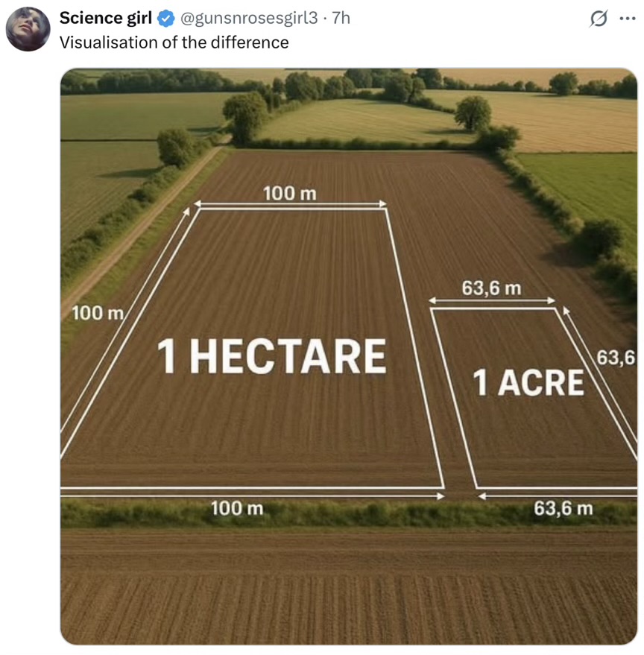Click the 7h timestamp of the post
The height and width of the screenshot is (655, 644).
tap(341, 18)
